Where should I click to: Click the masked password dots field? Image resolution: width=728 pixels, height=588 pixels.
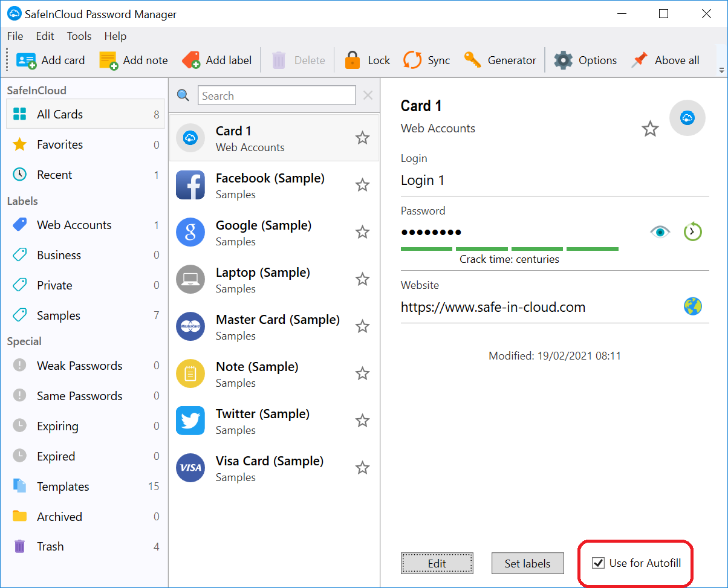431,232
